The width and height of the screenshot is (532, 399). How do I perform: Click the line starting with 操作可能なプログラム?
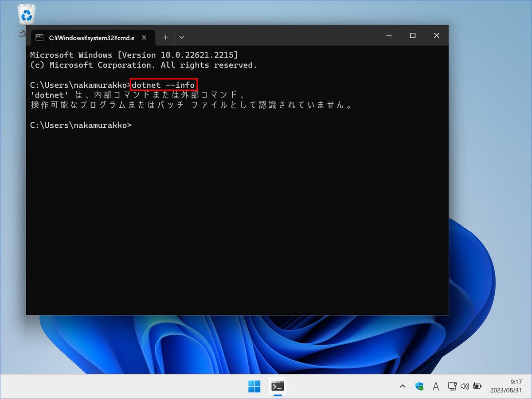point(192,105)
